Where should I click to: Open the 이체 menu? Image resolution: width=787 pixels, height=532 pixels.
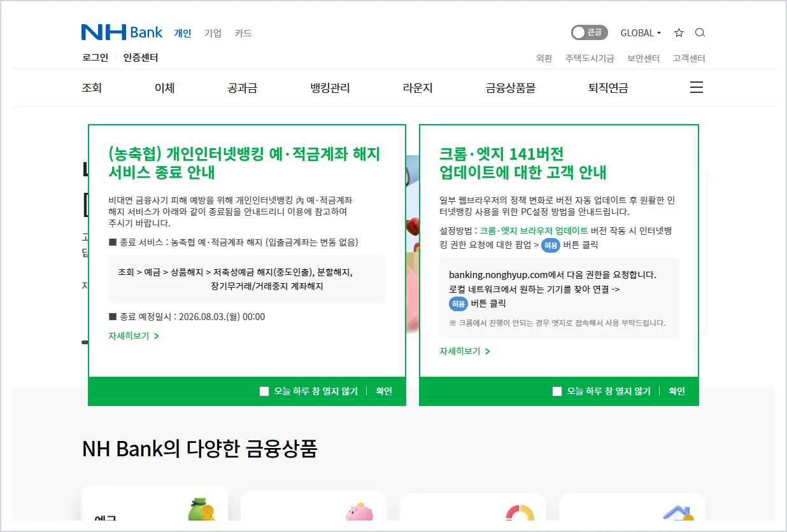[165, 88]
